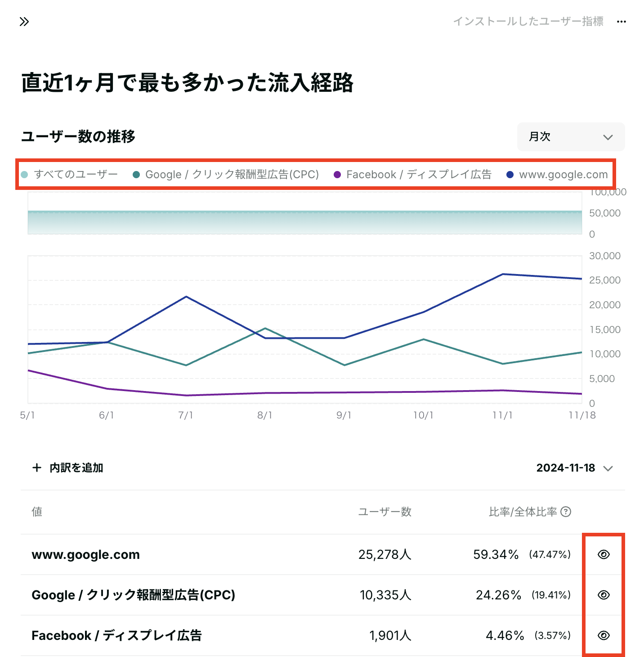This screenshot has height=657, width=644.
Task: Click the ユーザー数の推移 section heading
Action: 78,136
